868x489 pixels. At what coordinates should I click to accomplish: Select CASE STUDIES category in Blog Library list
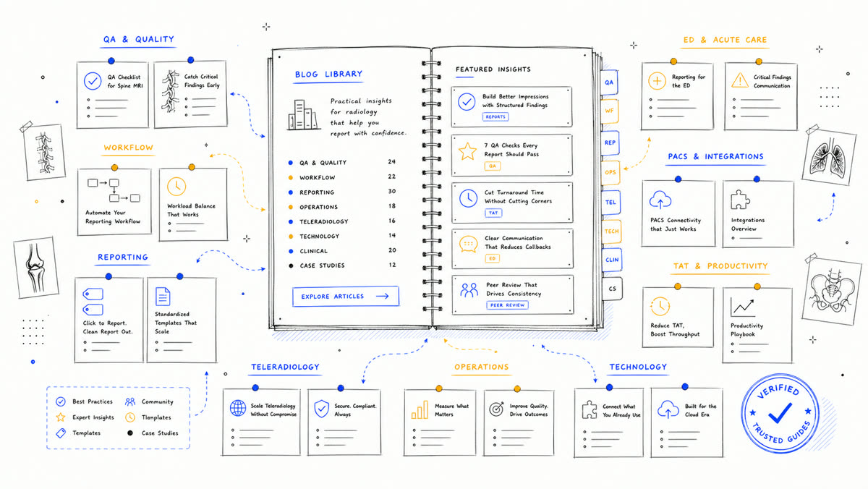pyautogui.click(x=342, y=265)
